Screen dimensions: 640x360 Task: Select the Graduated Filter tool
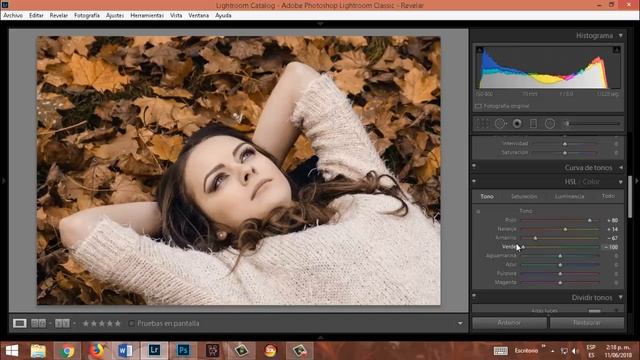point(533,123)
